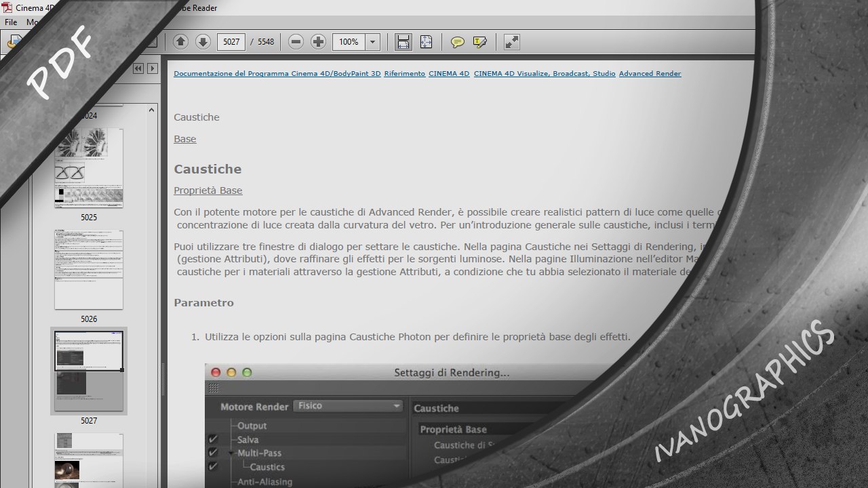Add a sticky note comment
The image size is (868, 488).
[x=458, y=42]
